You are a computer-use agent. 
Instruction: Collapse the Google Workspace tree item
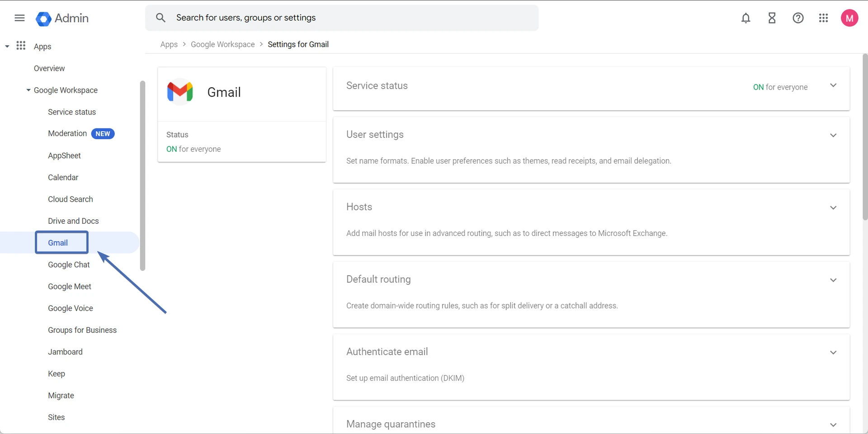coord(28,90)
